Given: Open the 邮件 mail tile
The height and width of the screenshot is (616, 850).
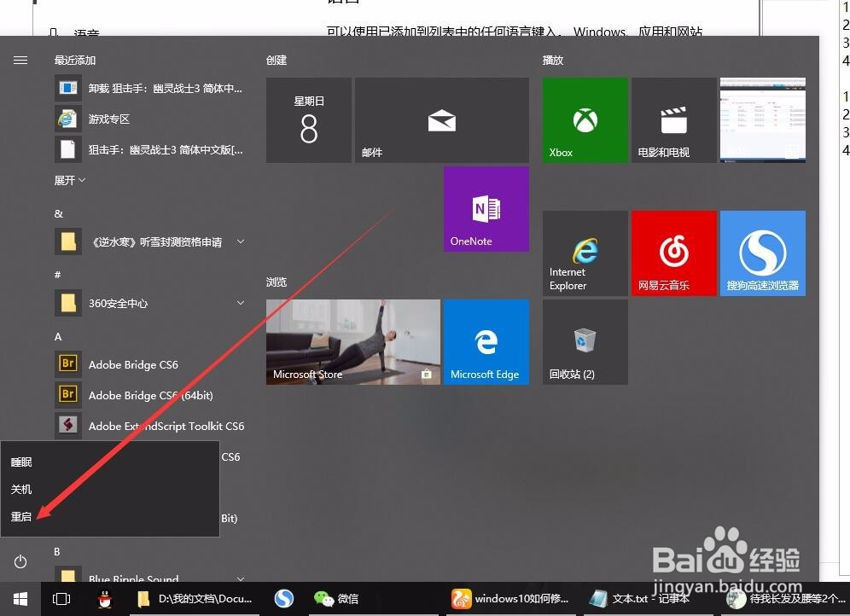Looking at the screenshot, I should click(x=442, y=119).
